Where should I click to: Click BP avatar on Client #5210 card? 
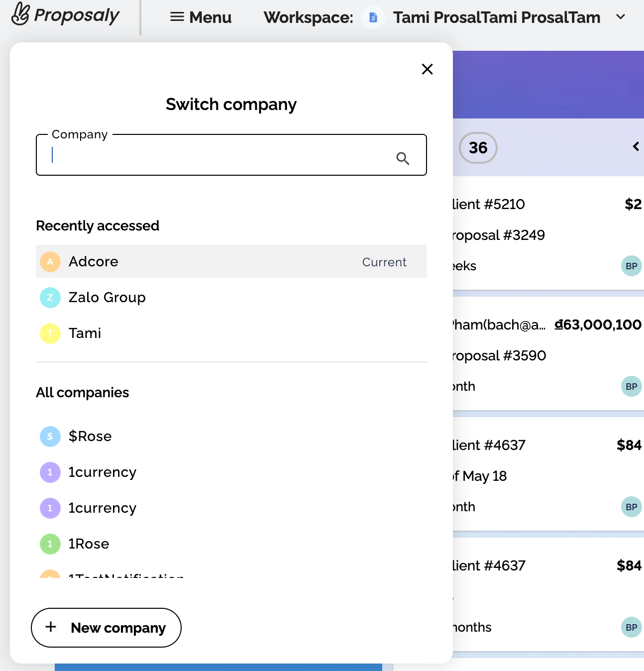click(632, 266)
